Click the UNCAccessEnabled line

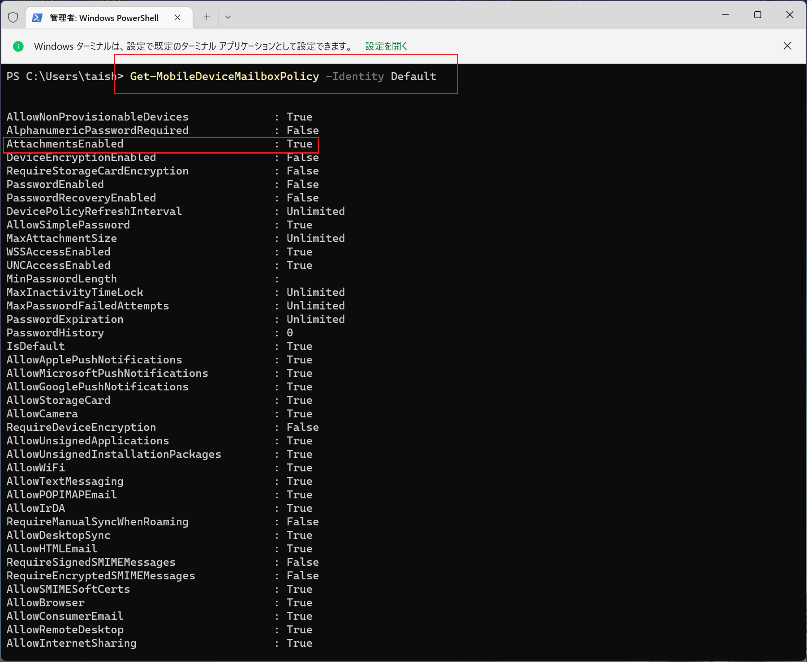160,266
